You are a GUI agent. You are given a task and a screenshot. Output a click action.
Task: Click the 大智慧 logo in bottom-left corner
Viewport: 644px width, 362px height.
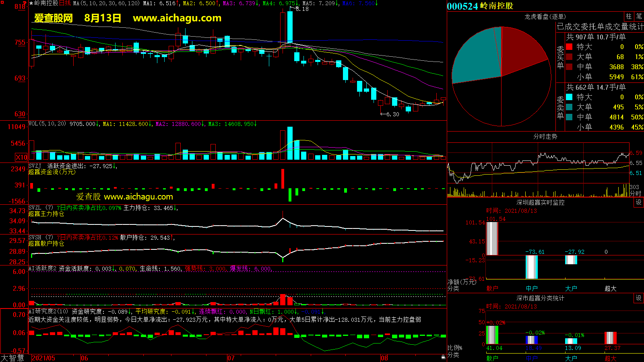(12, 358)
